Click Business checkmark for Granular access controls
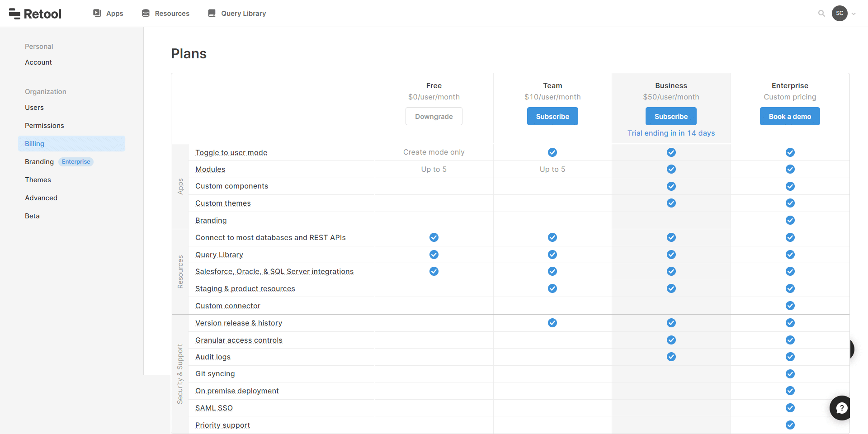Image resolution: width=868 pixels, height=434 pixels. coord(671,340)
